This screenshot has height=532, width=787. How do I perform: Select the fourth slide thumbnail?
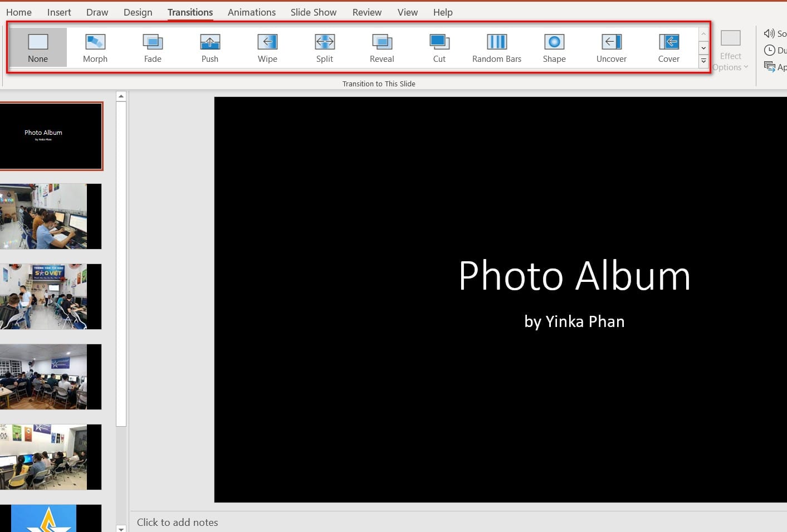(x=51, y=377)
